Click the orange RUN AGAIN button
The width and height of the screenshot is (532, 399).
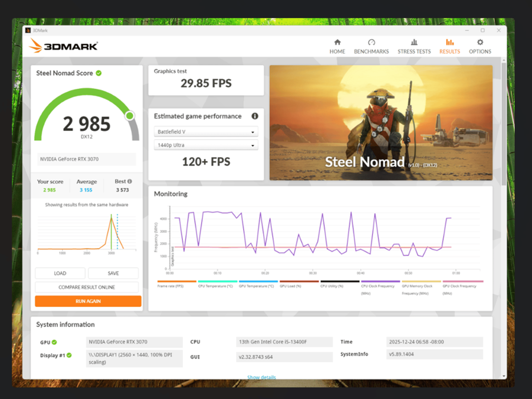(88, 301)
